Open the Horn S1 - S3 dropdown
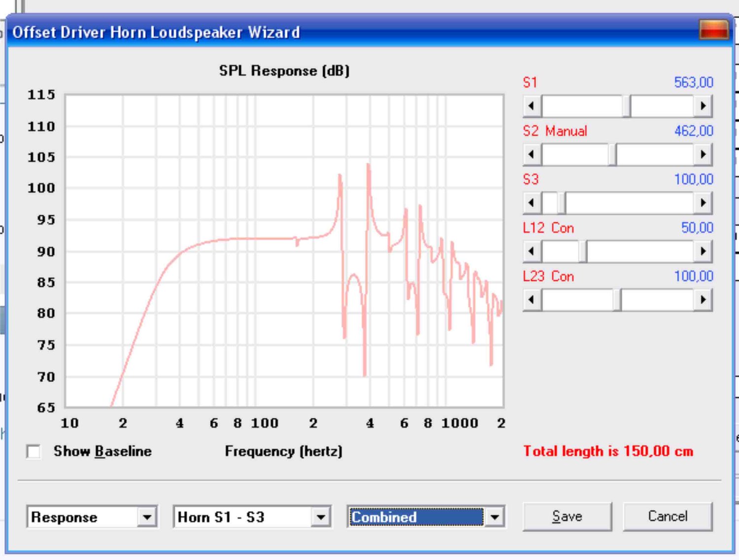This screenshot has height=560, width=739. (321, 518)
